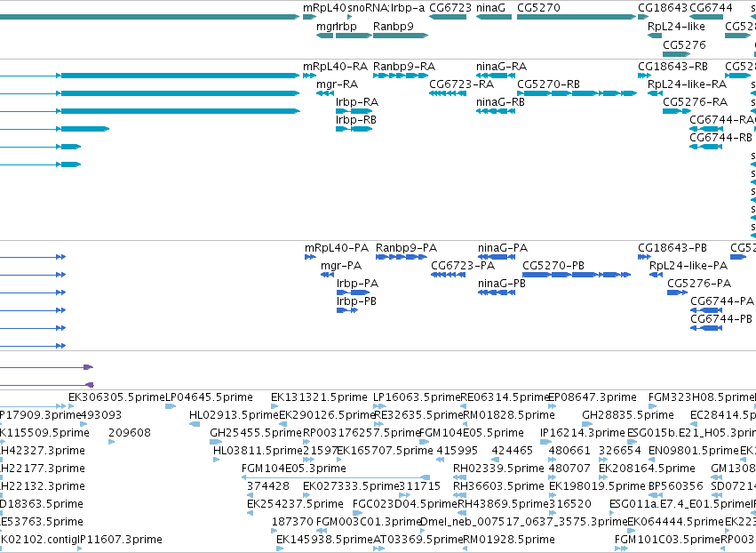The width and height of the screenshot is (756, 553).
Task: Click the HL03811.5prime EST label
Action: [258, 451]
